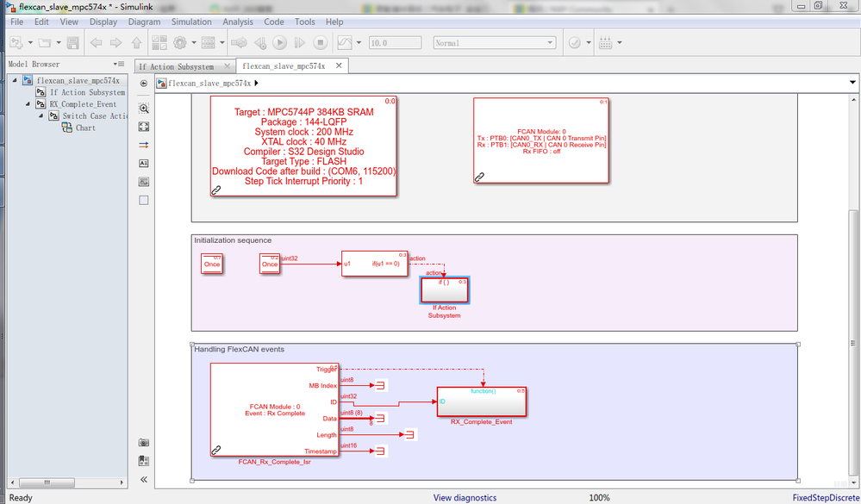Go up to parent with up arrow
This screenshot has width=861, height=504.
[136, 42]
